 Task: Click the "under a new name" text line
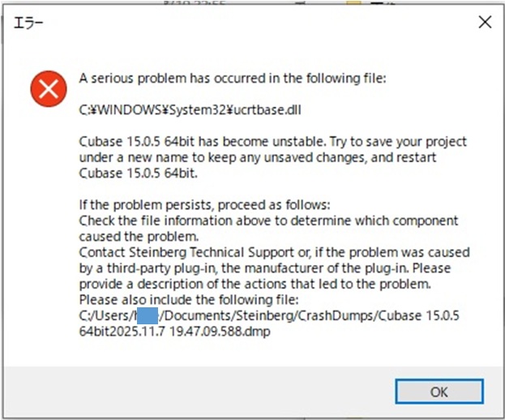coord(258,156)
